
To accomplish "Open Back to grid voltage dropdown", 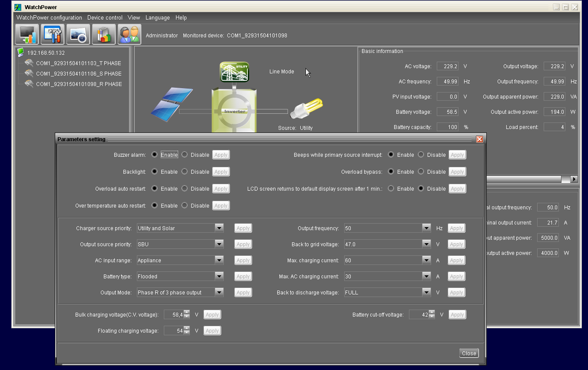I will point(426,244).
